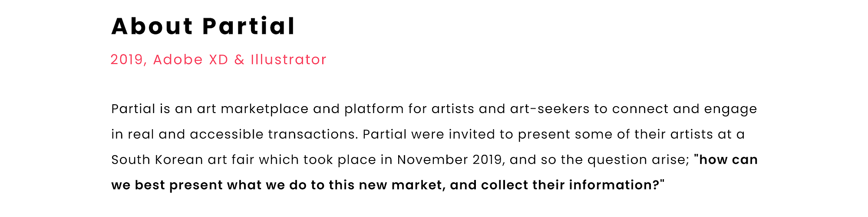
Task: Click the "About Partial" heading
Action: [x=203, y=26]
